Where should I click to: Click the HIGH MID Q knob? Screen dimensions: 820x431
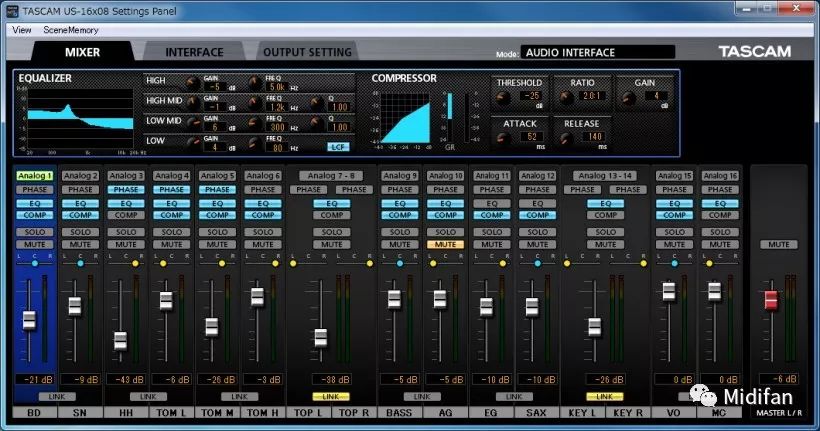pos(316,103)
